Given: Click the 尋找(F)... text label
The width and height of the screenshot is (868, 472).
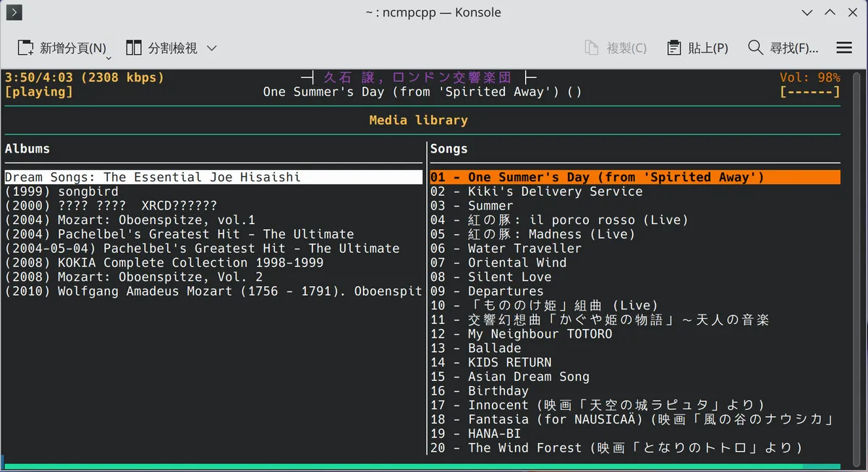Looking at the screenshot, I should [x=794, y=48].
